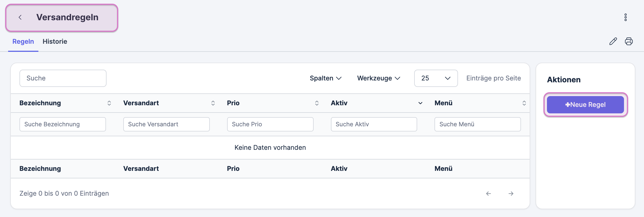The image size is (644, 217).
Task: Create a new rule with Neue Regel
Action: point(585,105)
